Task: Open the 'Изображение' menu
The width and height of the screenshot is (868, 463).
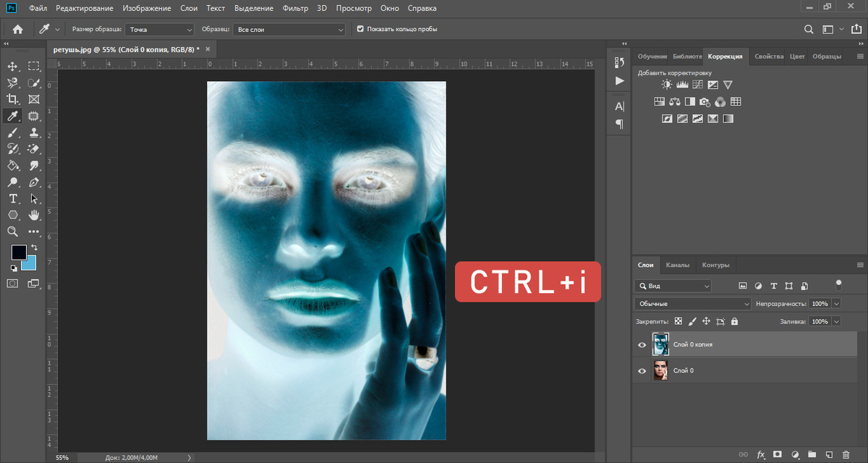Action: tap(147, 8)
